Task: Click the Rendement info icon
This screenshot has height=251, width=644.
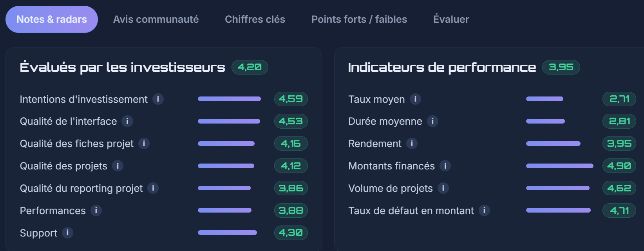Action: (x=412, y=144)
